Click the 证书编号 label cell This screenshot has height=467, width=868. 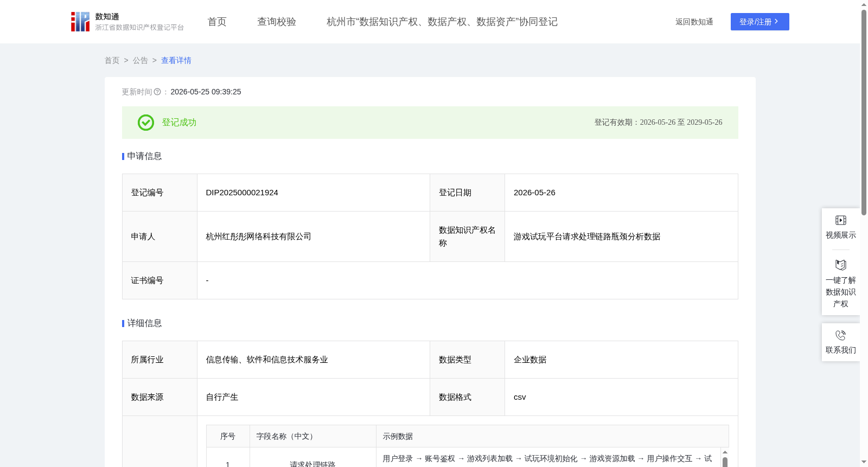159,280
